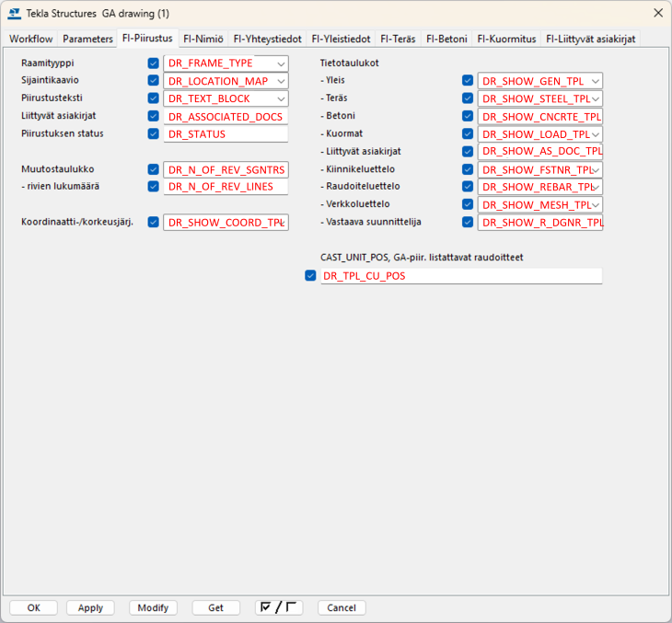Viewport: 672px width, 623px height.
Task: Open the FI-Teräs tab
Action: (x=399, y=39)
